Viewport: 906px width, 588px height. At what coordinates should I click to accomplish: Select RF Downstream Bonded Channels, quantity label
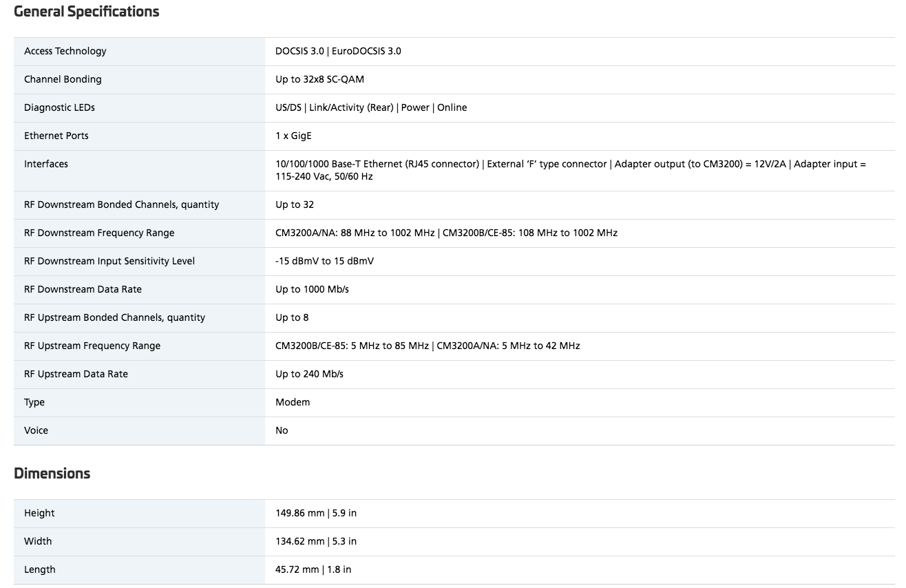point(122,204)
